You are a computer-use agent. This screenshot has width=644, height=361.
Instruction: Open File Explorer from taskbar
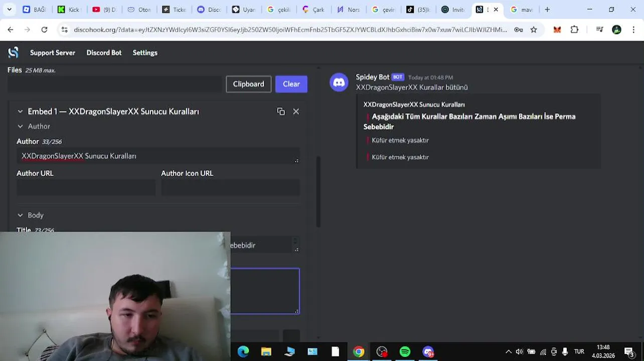click(x=266, y=351)
